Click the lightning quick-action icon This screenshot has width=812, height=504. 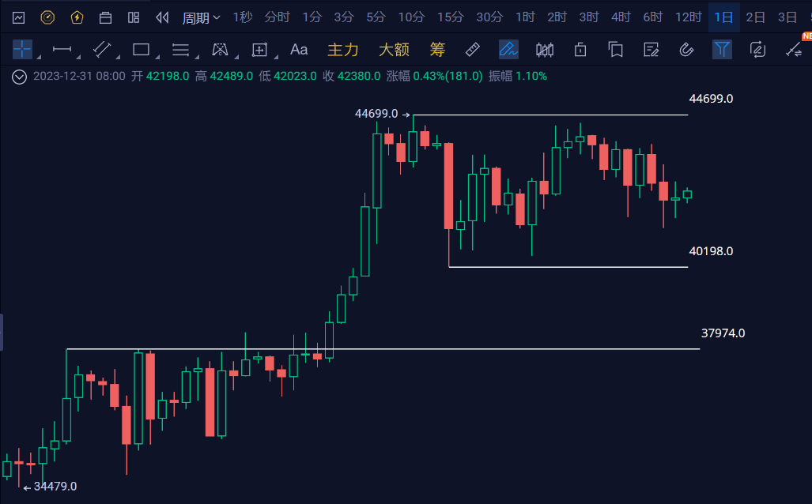[x=76, y=17]
